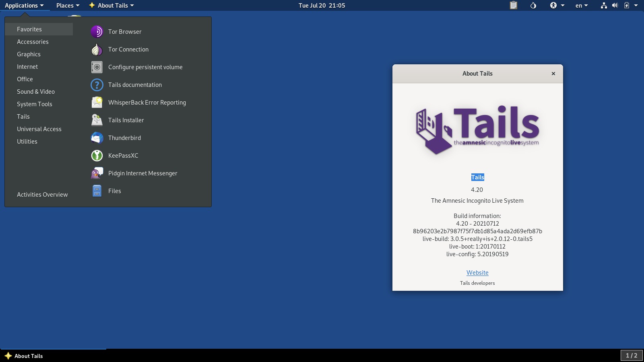Open the Files cabinet icon
Viewport: 644px width, 362px height.
97,191
